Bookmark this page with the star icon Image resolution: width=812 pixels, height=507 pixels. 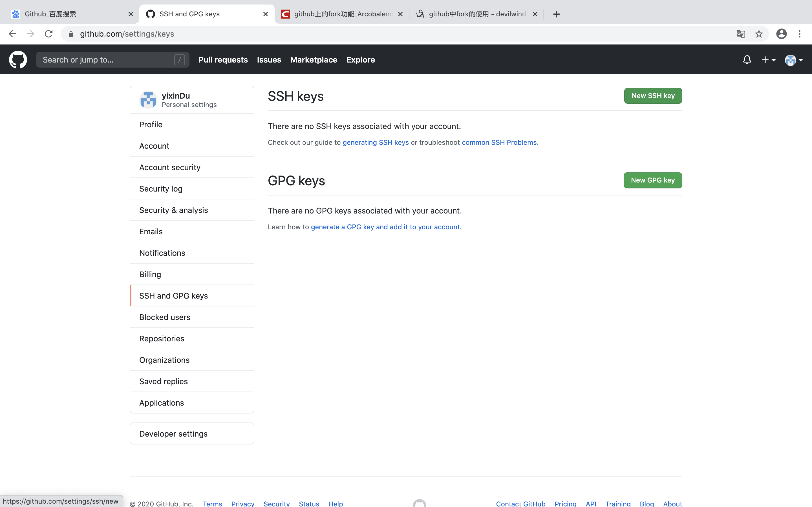coord(759,34)
